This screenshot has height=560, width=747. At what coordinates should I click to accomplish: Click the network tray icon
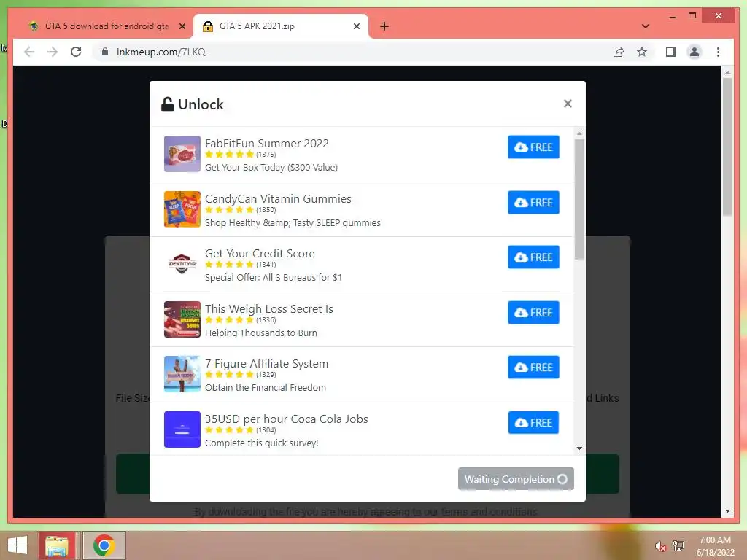click(x=678, y=546)
